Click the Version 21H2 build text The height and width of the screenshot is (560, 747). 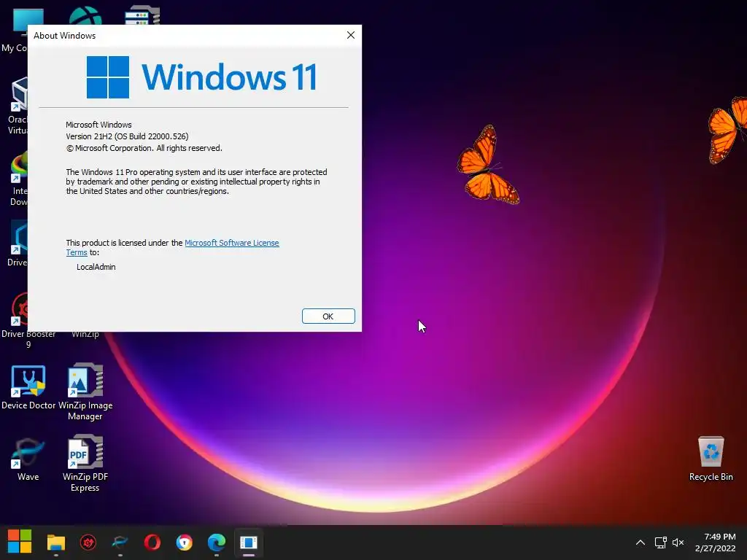click(x=127, y=136)
